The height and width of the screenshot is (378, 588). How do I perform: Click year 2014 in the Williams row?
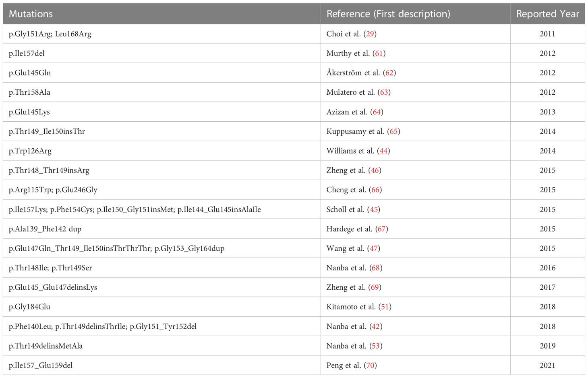(548, 151)
